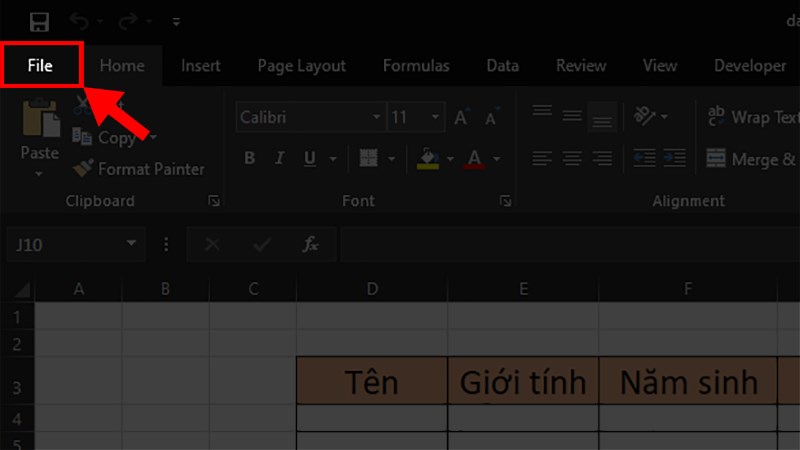Select column D header
Viewport: 800px width, 450px height.
[x=372, y=289]
